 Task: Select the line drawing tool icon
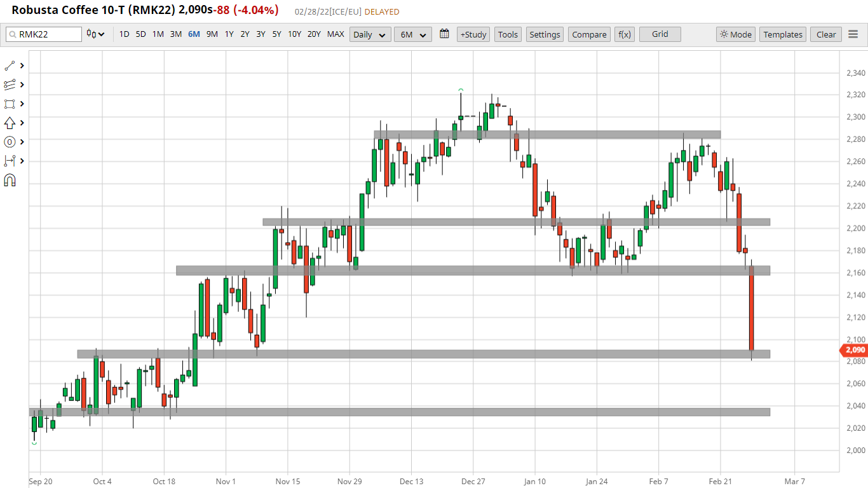click(x=10, y=65)
